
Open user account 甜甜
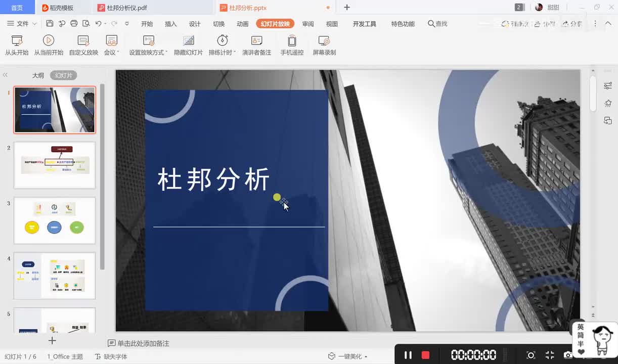coord(547,7)
